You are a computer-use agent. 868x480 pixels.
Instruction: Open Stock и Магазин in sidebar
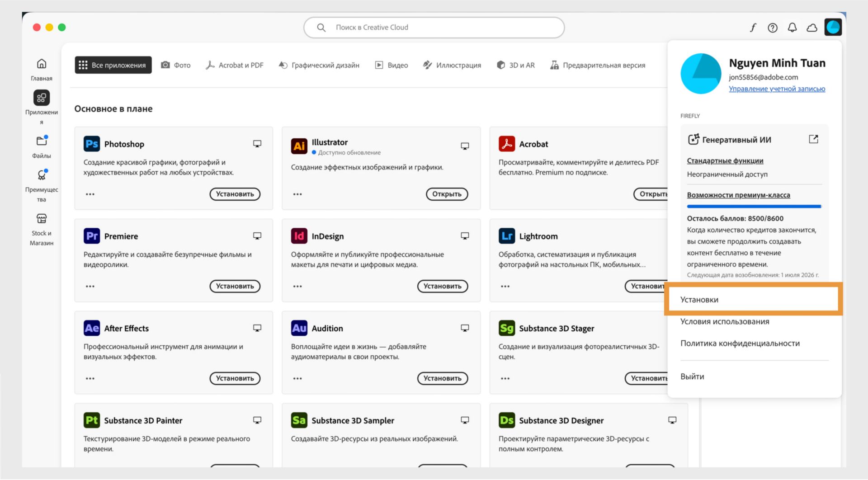point(41,230)
